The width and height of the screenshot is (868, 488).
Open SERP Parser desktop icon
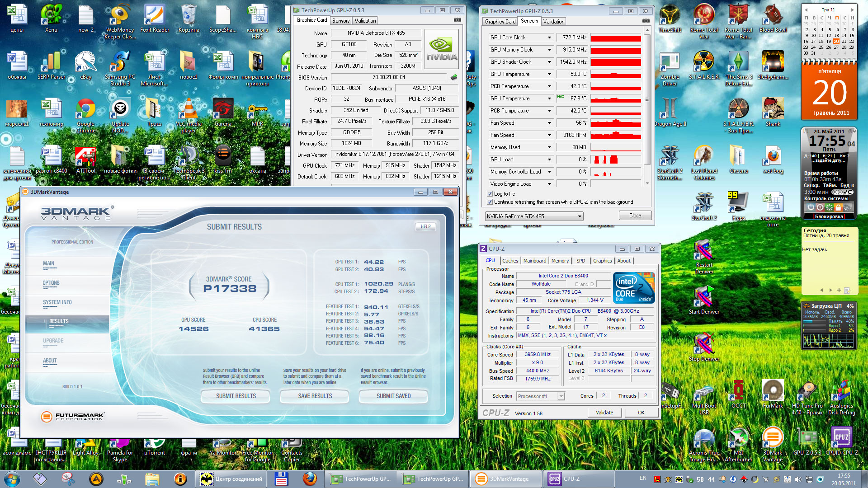pyautogui.click(x=51, y=65)
